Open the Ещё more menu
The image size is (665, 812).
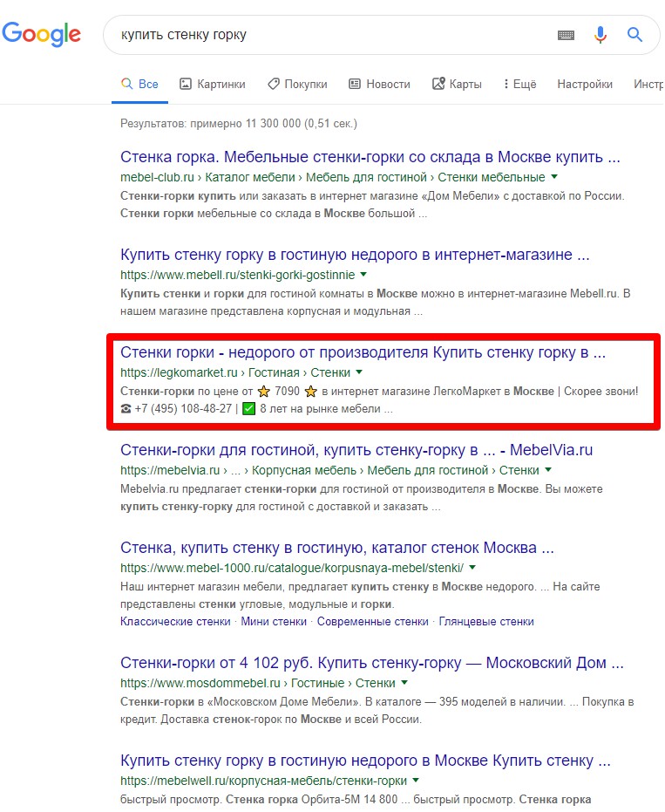520,84
